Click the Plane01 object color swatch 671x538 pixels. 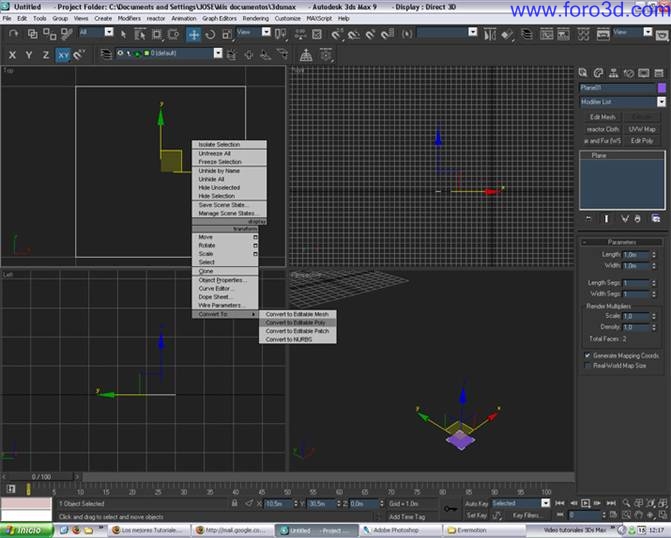tap(662, 88)
